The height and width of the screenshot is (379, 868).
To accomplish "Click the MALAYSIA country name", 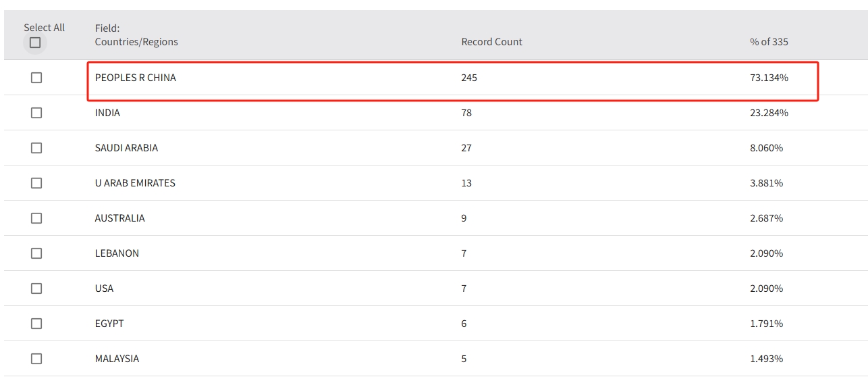I will (117, 359).
